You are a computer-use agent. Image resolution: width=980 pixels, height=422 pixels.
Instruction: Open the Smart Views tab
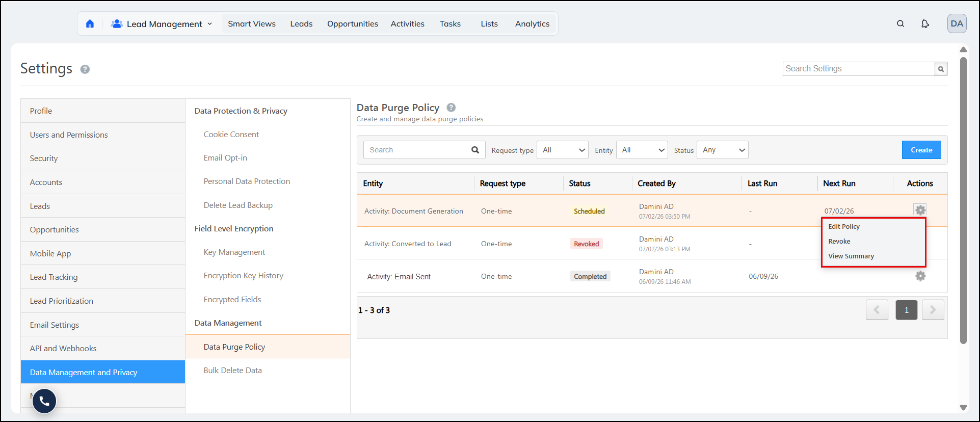click(252, 24)
